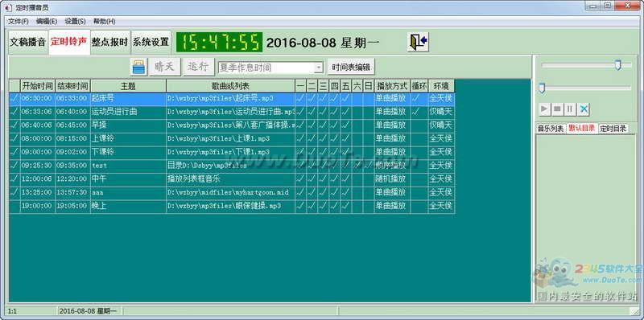Start playback with the play button
The height and width of the screenshot is (320, 644).
coord(544,109)
